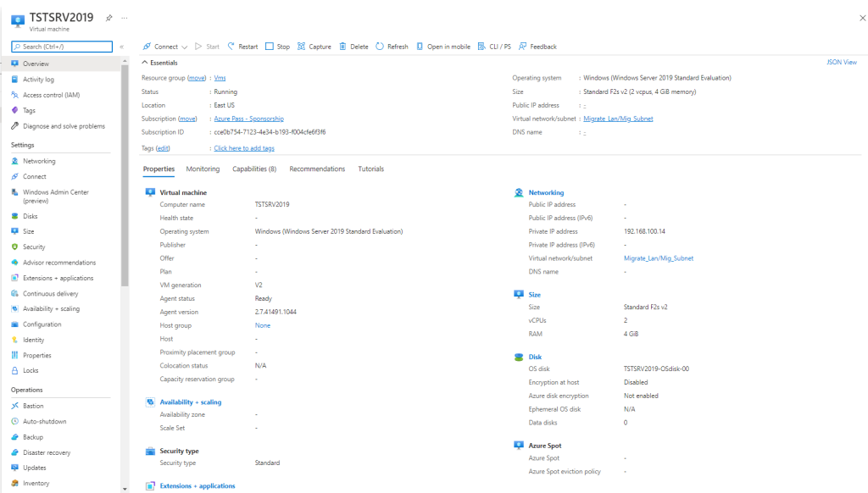Open the Backup sidebar icon

click(x=15, y=436)
